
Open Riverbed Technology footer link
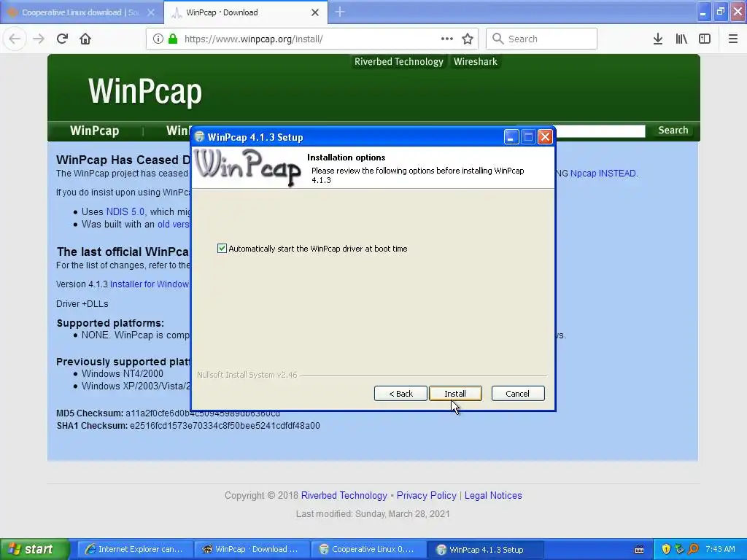pos(344,495)
